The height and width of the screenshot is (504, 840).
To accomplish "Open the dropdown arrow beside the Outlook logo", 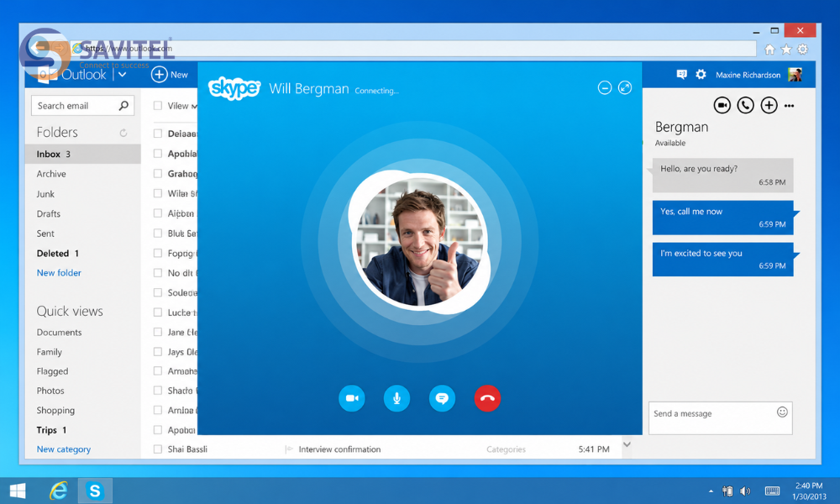I will pyautogui.click(x=122, y=75).
